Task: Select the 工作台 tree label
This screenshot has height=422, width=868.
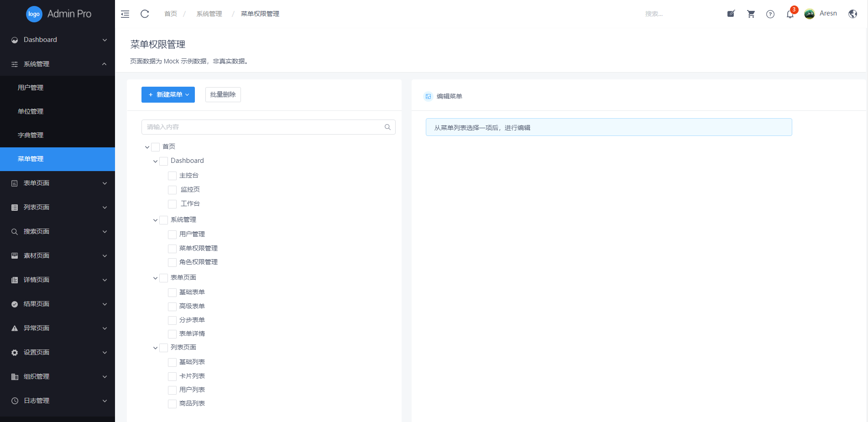Action: tap(190, 203)
